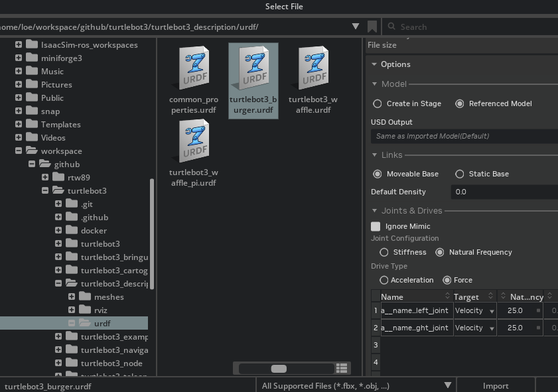Select urdf folder in tree

tap(74, 323)
